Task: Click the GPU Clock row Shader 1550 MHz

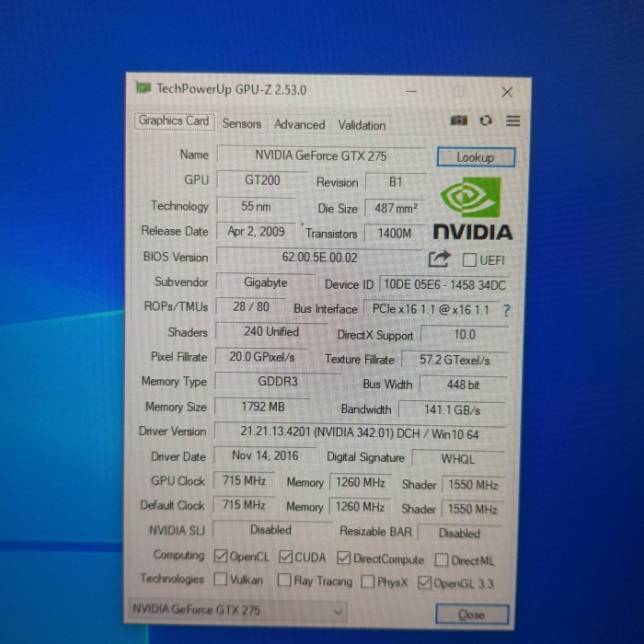Action: click(x=473, y=485)
